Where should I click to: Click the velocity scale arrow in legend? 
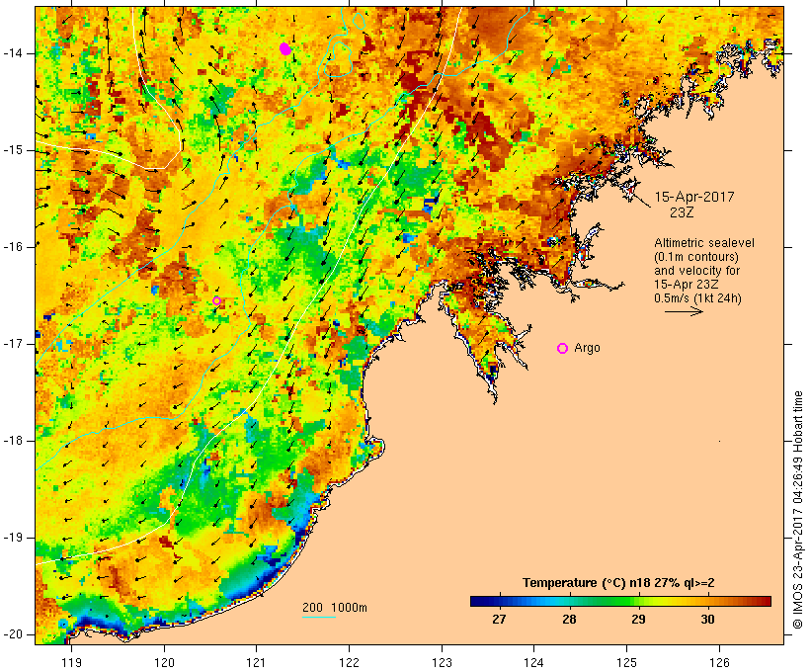click(x=684, y=311)
